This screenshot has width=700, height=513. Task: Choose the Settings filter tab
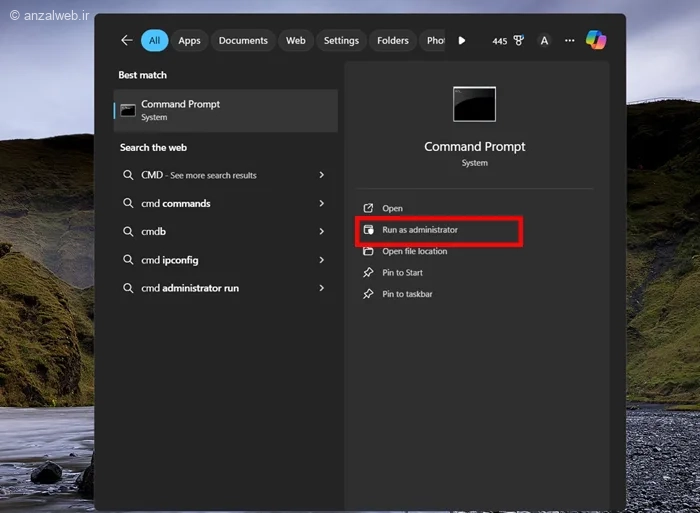click(x=341, y=41)
